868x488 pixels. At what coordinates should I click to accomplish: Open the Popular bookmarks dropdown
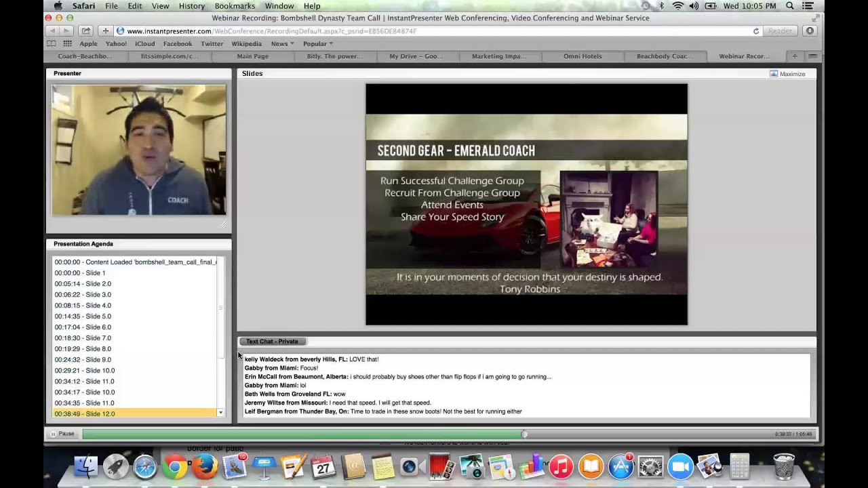click(318, 43)
